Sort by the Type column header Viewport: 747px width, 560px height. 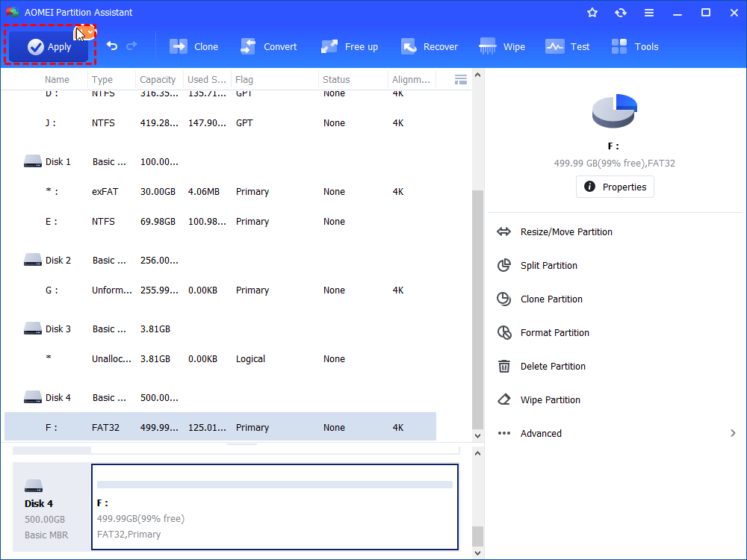[102, 80]
